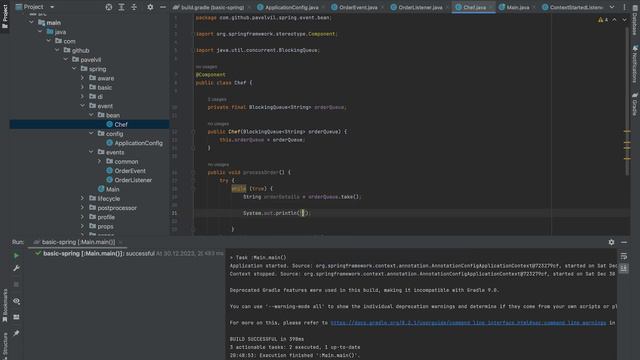Click inside println parentheses on line 21

[x=302, y=213]
